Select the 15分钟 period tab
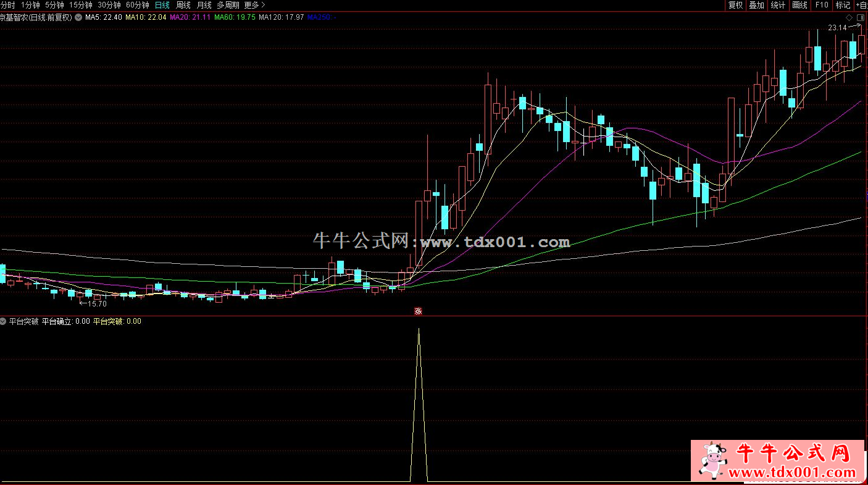868x485 pixels. click(x=80, y=5)
